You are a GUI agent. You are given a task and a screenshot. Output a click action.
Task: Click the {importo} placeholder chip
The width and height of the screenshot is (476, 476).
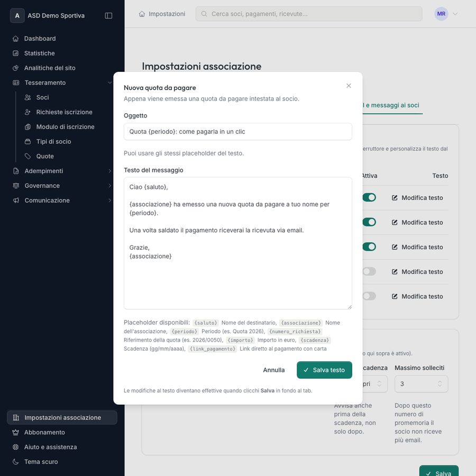click(240, 340)
